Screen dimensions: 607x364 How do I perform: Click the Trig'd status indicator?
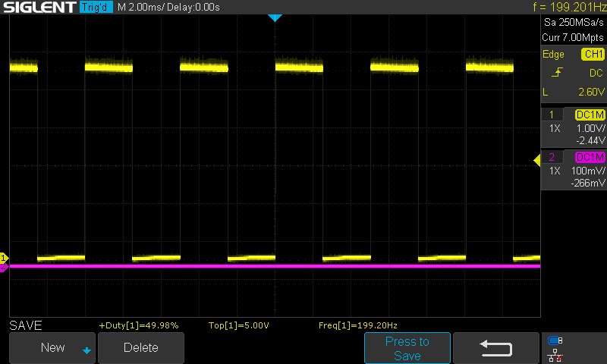(x=96, y=7)
